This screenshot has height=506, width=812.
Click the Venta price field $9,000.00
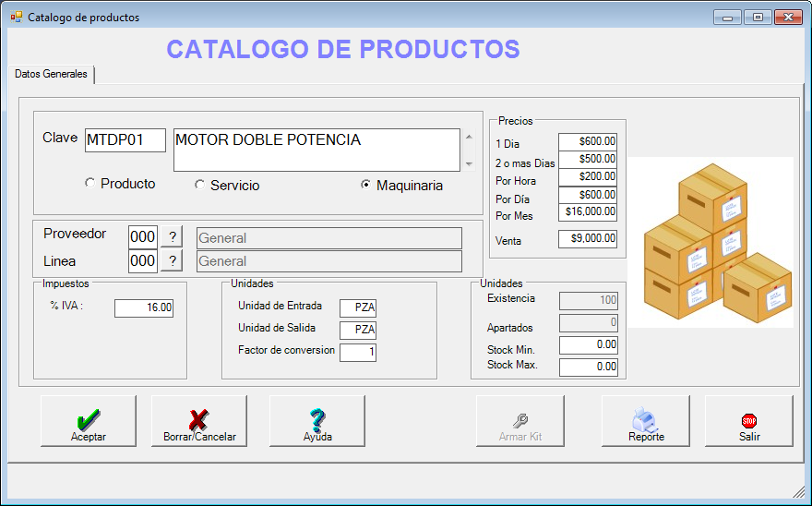point(588,238)
